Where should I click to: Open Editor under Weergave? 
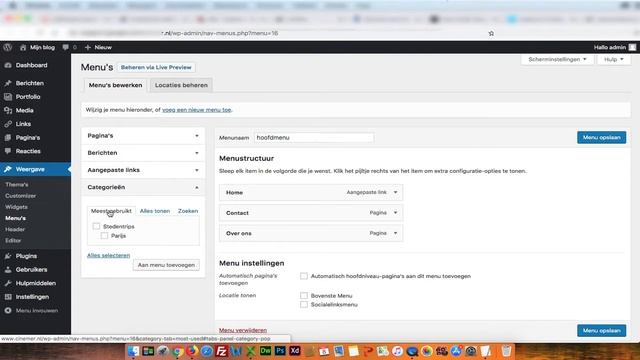(13, 240)
